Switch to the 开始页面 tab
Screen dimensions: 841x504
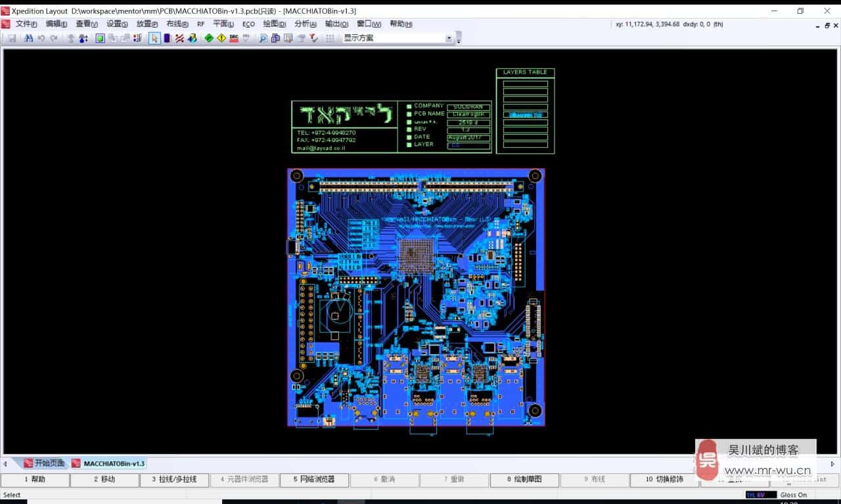pyautogui.click(x=45, y=463)
